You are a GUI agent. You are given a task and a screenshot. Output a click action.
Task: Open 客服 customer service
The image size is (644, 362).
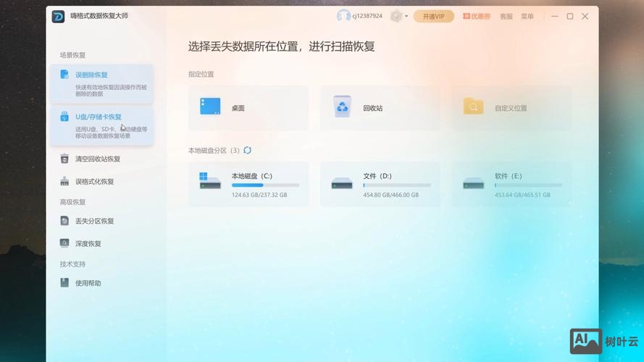point(506,17)
